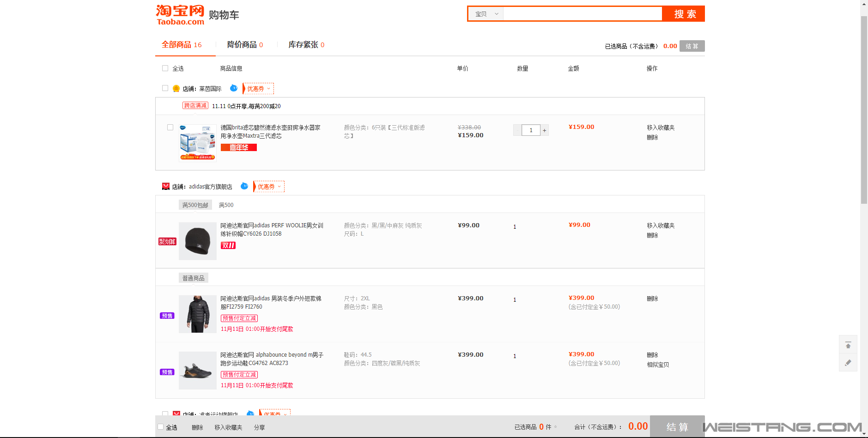Screen dimensions: 868x438
Task: Click the 满500包邮 promotion label
Action: (195, 205)
